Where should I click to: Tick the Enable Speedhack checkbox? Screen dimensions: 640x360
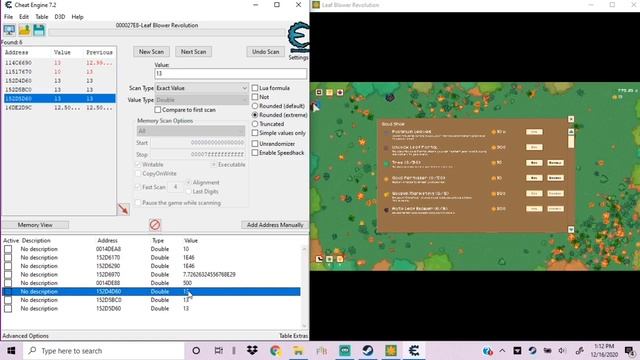point(255,152)
